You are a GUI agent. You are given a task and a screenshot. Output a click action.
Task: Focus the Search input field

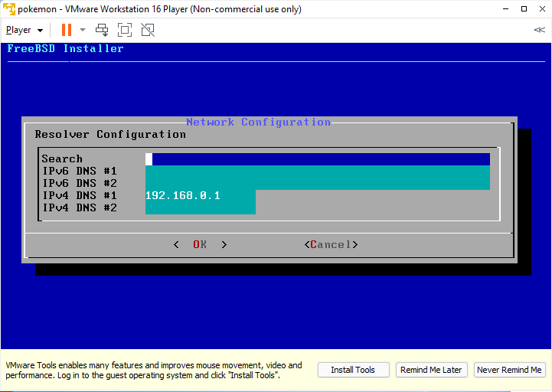[x=318, y=159]
